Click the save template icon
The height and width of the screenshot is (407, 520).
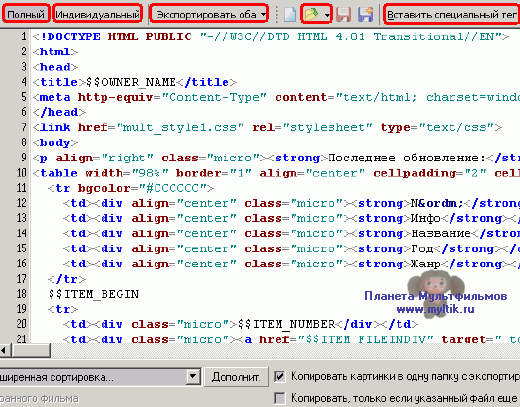(343, 15)
